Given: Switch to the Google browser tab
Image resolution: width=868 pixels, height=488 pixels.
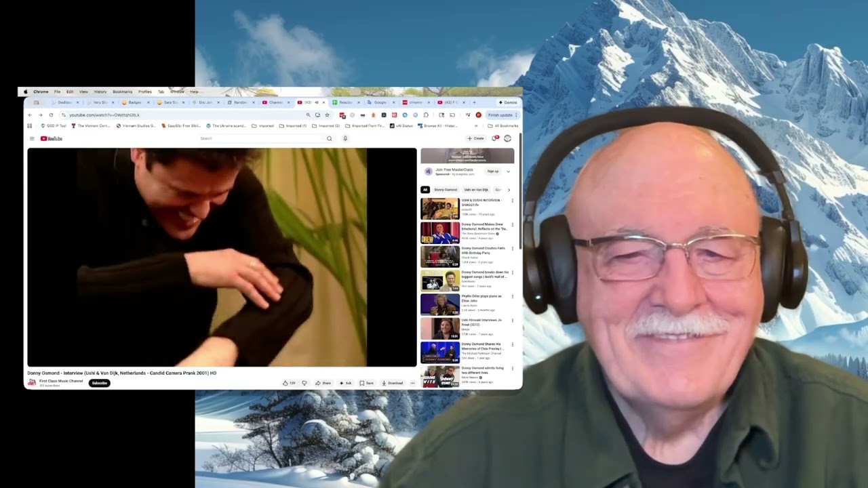Looking at the screenshot, I should pos(380,102).
